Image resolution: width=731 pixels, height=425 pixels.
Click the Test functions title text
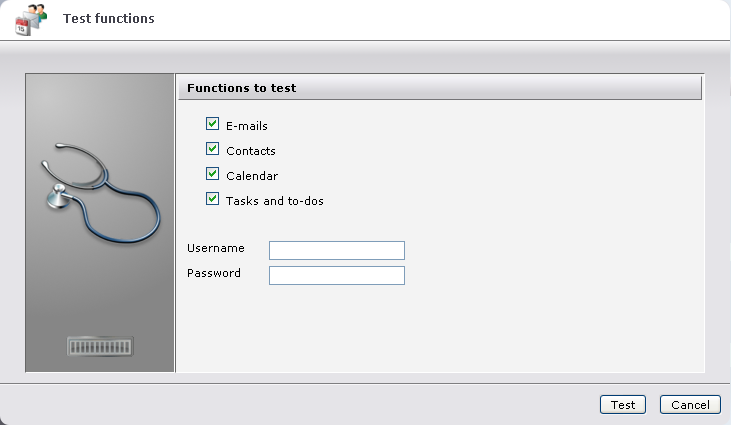click(x=108, y=18)
